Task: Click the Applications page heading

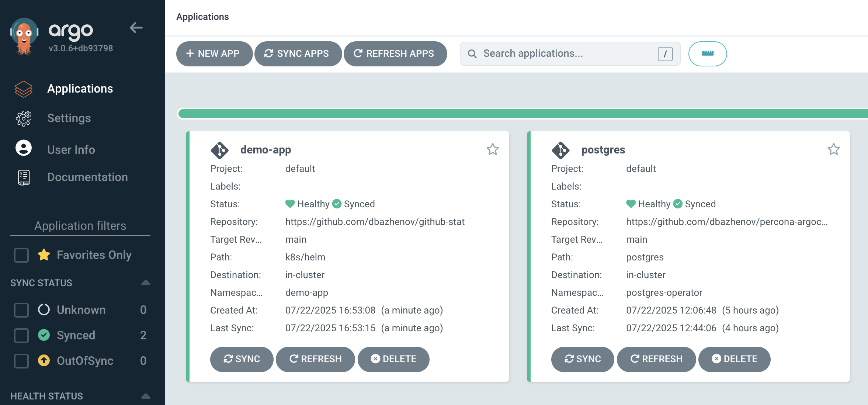Action: point(202,17)
